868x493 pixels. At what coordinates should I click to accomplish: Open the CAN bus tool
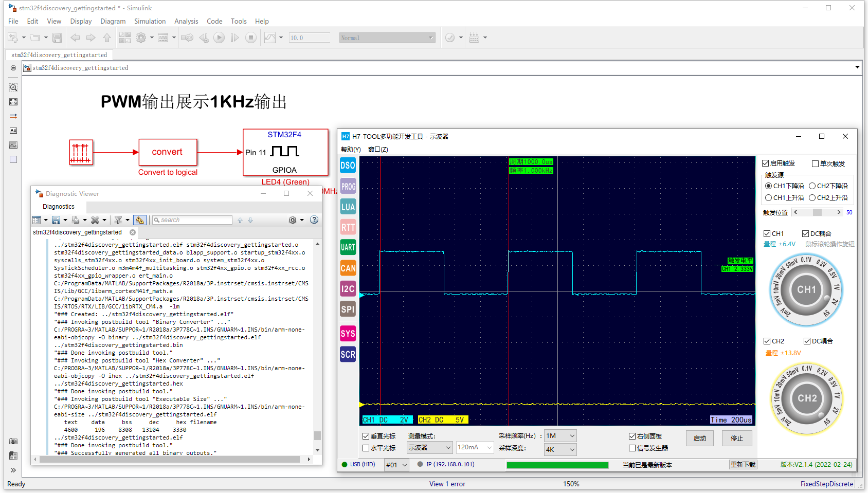[x=348, y=268]
